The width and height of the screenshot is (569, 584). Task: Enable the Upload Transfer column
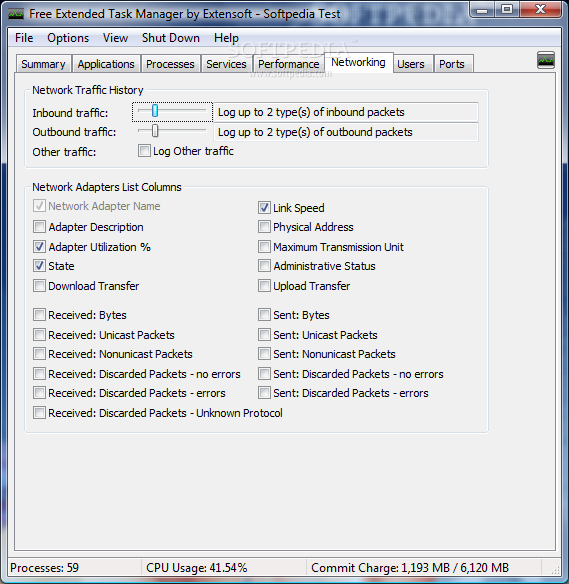click(x=264, y=286)
